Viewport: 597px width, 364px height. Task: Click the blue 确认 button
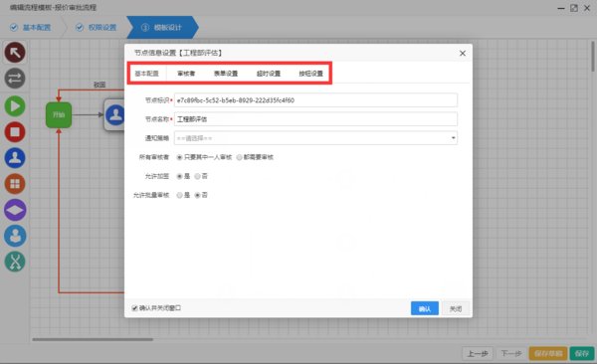(425, 308)
